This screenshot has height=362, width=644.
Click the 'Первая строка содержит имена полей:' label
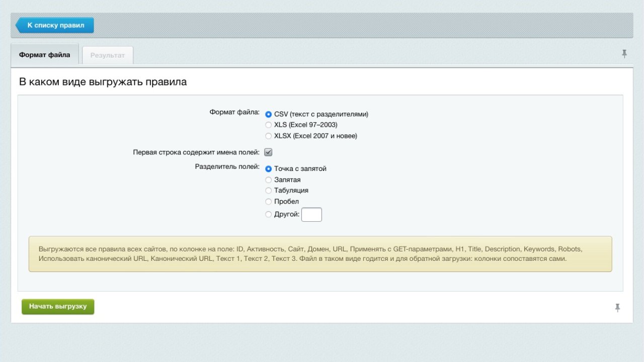tap(196, 152)
